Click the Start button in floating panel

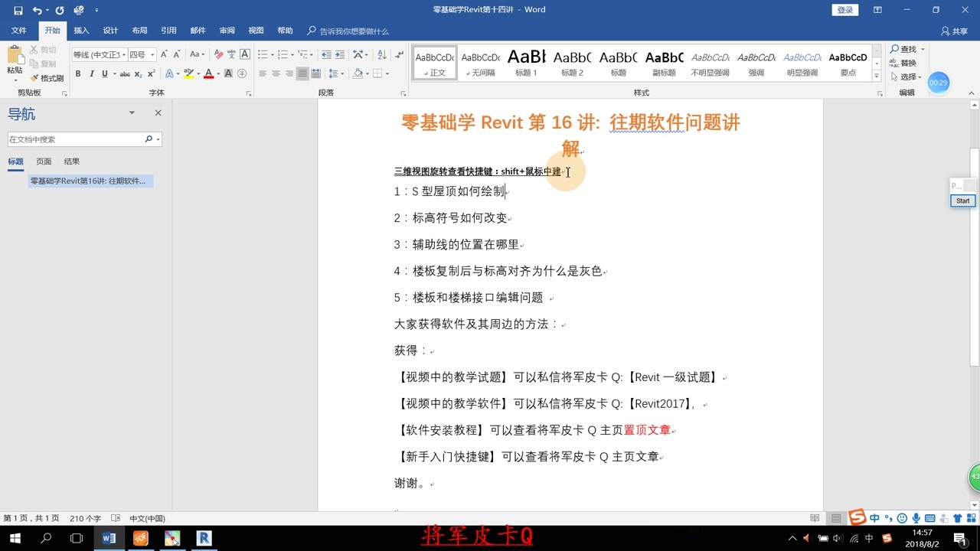pos(963,201)
